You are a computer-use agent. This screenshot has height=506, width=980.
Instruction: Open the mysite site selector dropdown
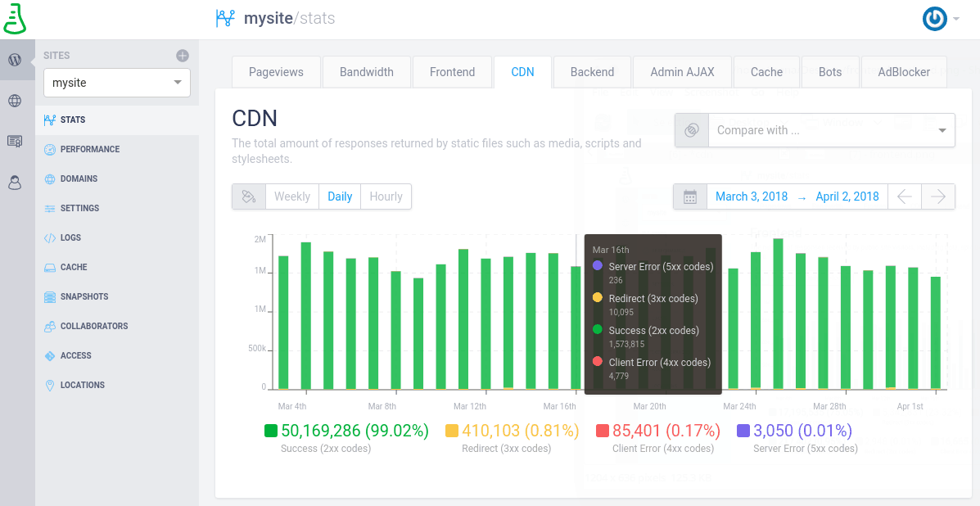(x=116, y=83)
